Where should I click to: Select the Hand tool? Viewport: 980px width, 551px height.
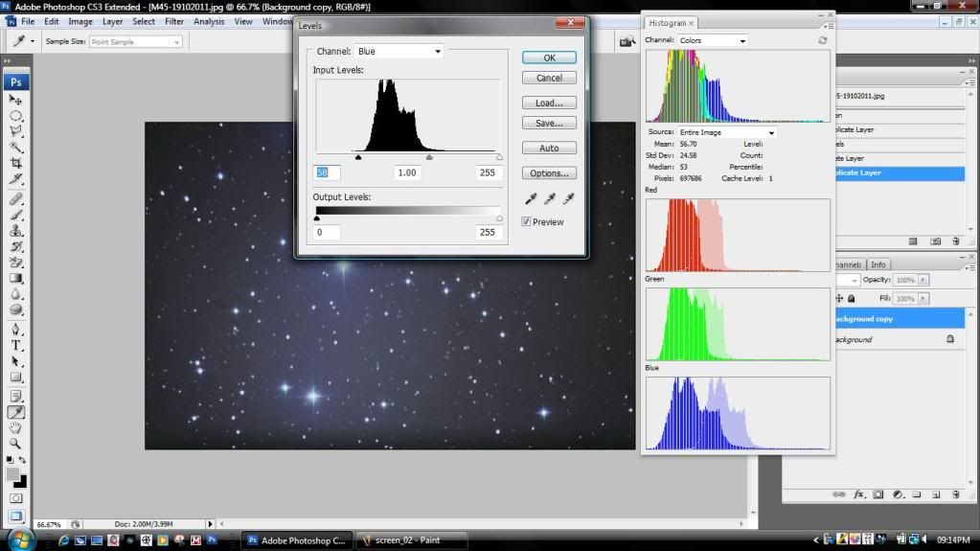pos(15,427)
